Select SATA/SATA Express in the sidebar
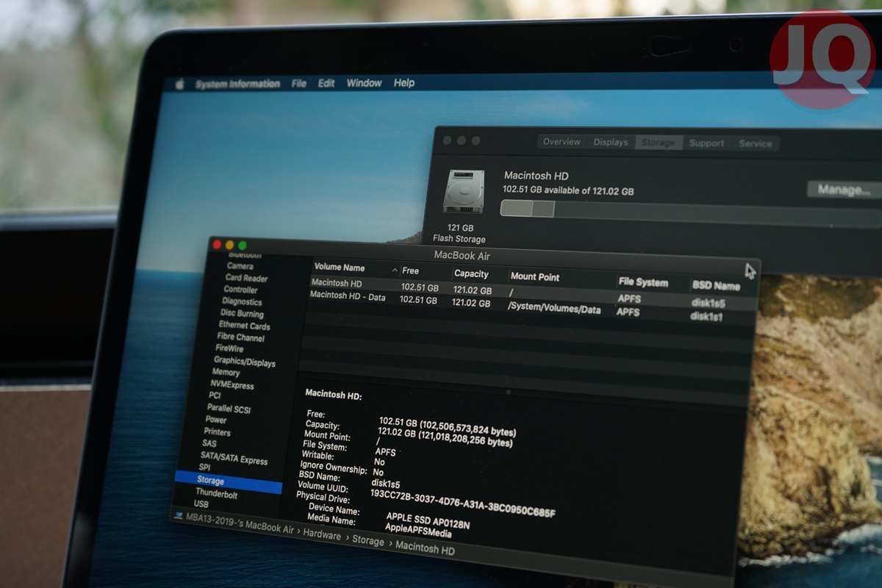This screenshot has width=882, height=588. (x=234, y=460)
